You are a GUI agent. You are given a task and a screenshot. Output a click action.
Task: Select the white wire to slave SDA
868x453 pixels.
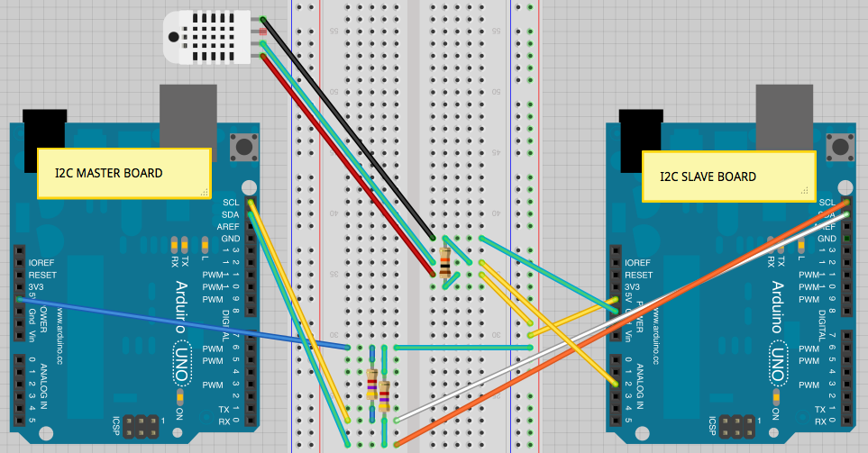(x=622, y=318)
